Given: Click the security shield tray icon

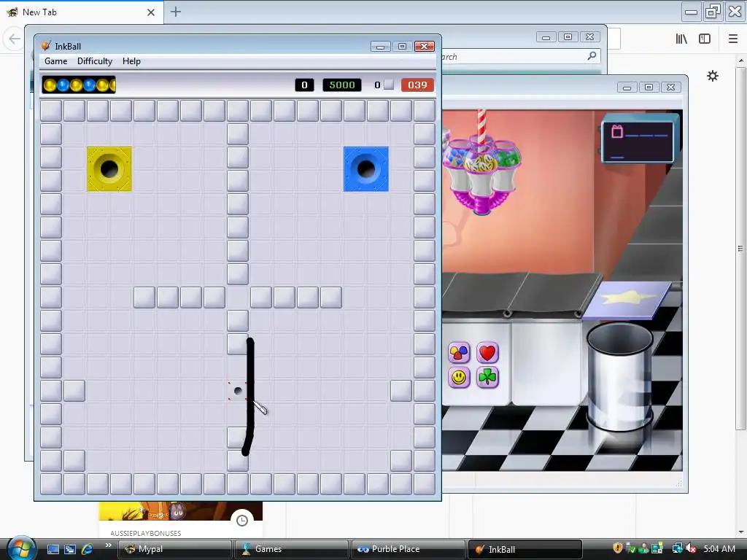Looking at the screenshot, I should [617, 548].
